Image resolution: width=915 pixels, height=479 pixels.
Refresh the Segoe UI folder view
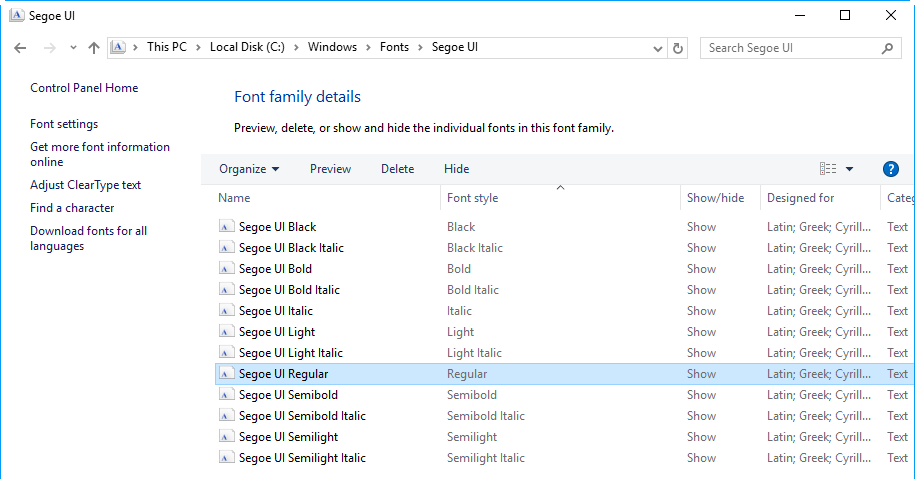point(679,48)
